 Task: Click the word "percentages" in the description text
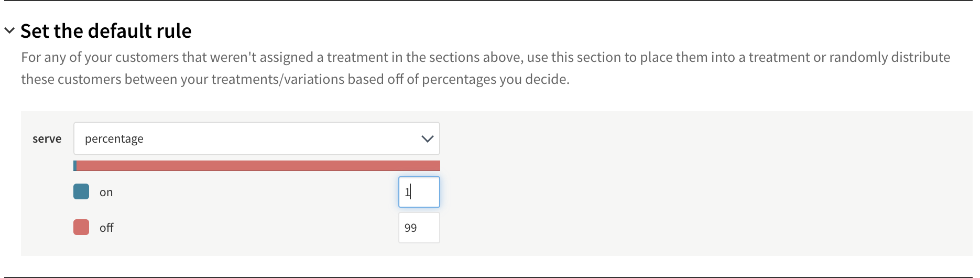point(456,79)
